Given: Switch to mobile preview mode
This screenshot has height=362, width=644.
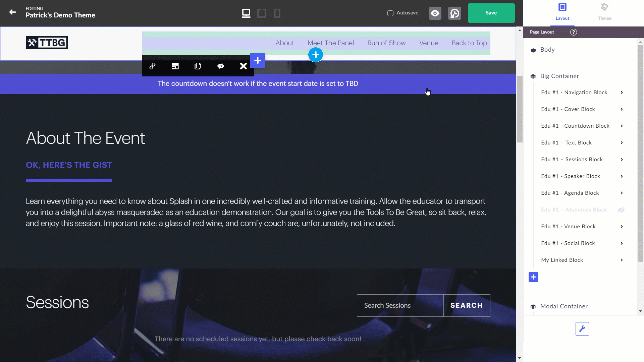Looking at the screenshot, I should 277,13.
